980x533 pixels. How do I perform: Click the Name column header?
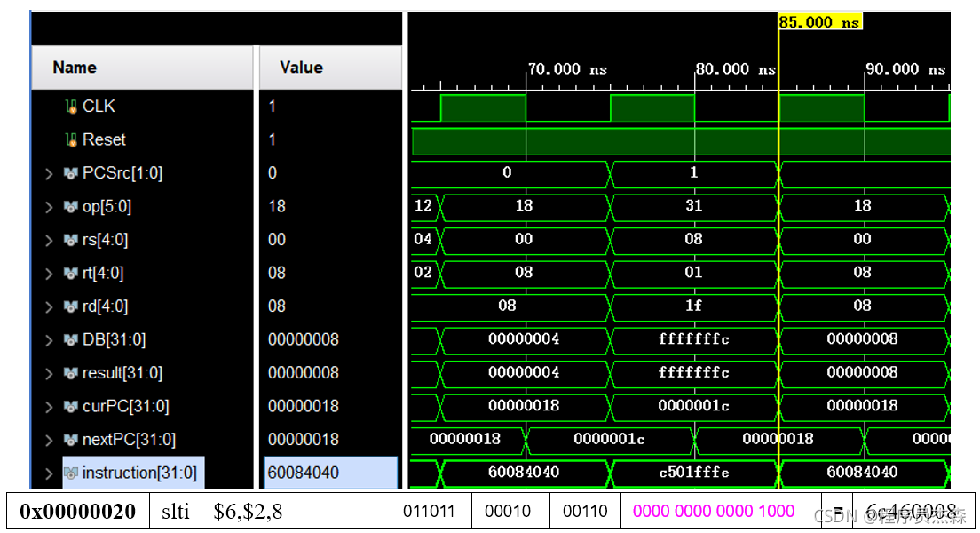tap(142, 68)
